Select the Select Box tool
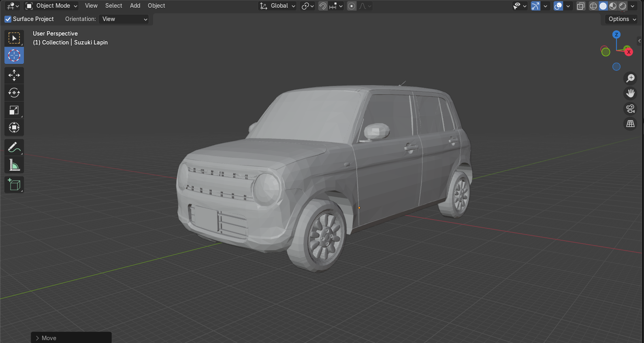The image size is (644, 343). [14, 38]
